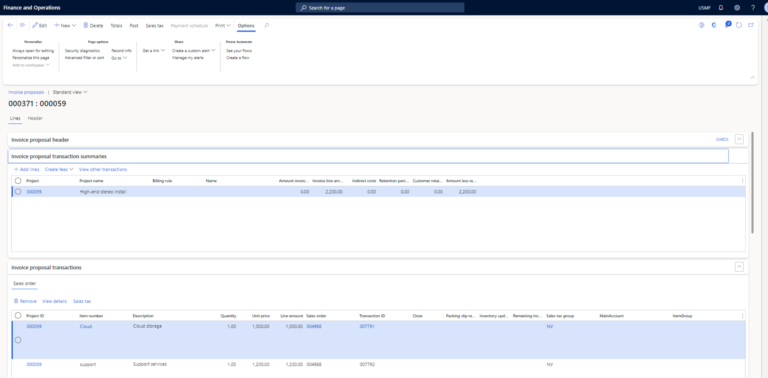This screenshot has height=378, width=768.
Task: Open sales order 004988 link
Action: tap(313, 326)
